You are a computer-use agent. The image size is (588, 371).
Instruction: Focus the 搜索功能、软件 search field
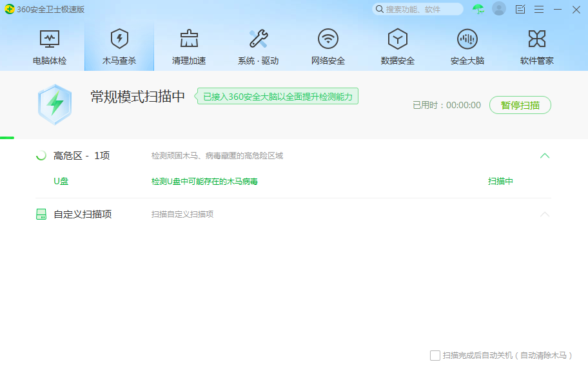click(x=418, y=9)
